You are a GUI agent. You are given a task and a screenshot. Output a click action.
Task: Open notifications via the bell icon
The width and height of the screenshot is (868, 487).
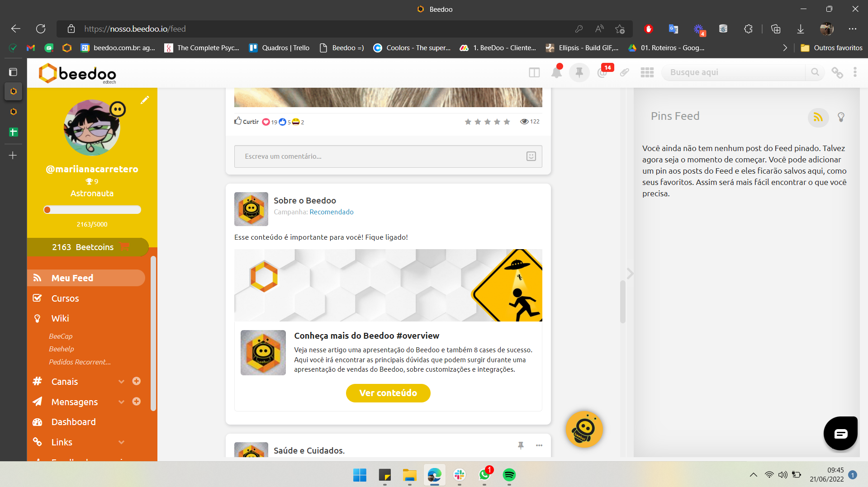click(x=556, y=72)
